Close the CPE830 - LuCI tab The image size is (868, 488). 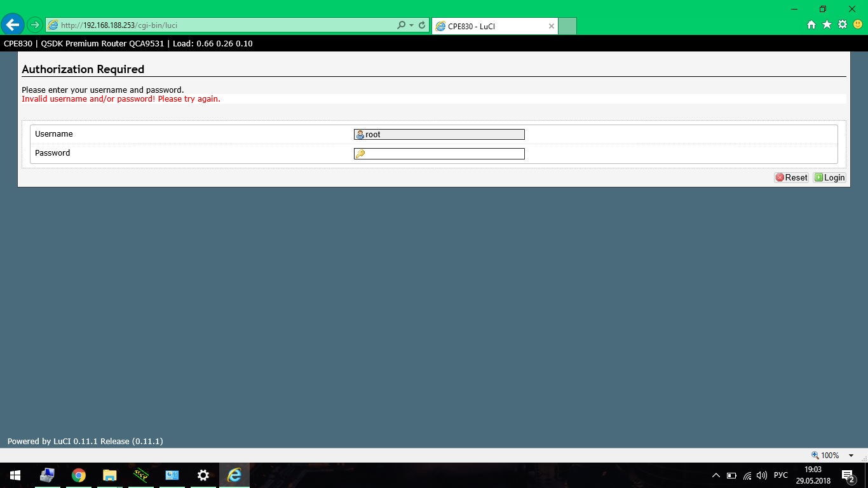coord(552,26)
